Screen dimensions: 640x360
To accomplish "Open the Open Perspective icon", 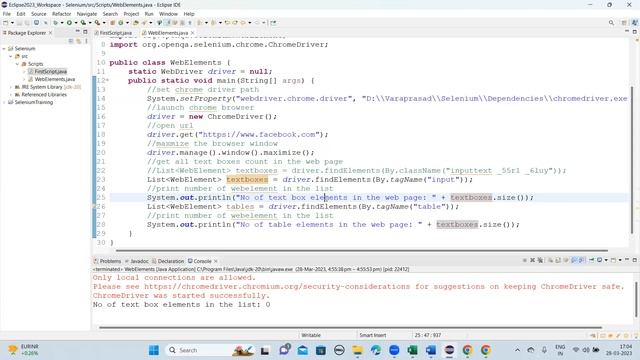I will (624, 22).
